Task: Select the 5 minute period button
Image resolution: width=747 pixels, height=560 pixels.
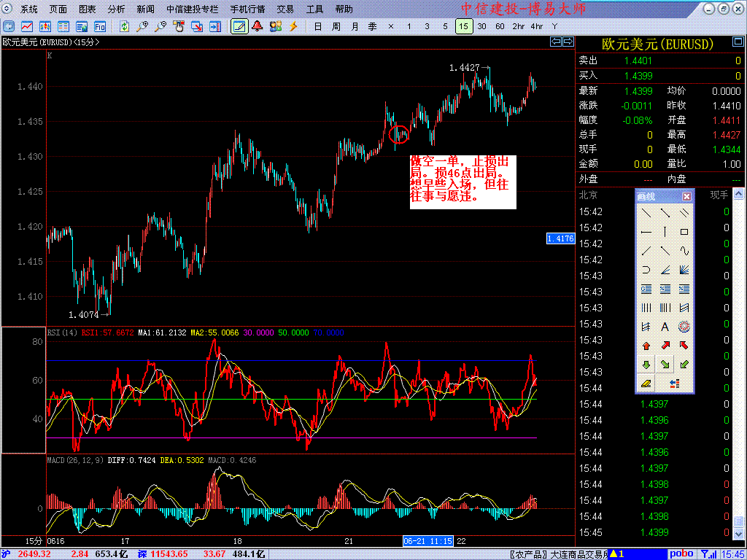Action: [x=445, y=26]
